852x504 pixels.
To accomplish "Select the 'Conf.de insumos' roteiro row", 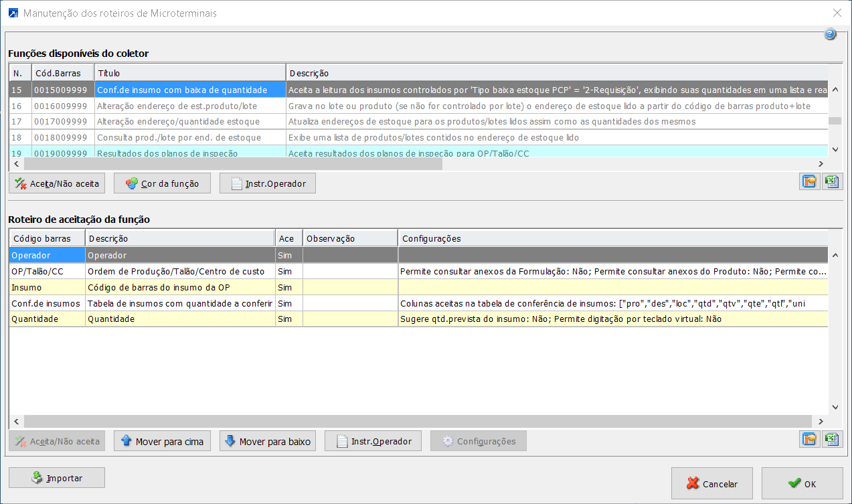I will [46, 303].
